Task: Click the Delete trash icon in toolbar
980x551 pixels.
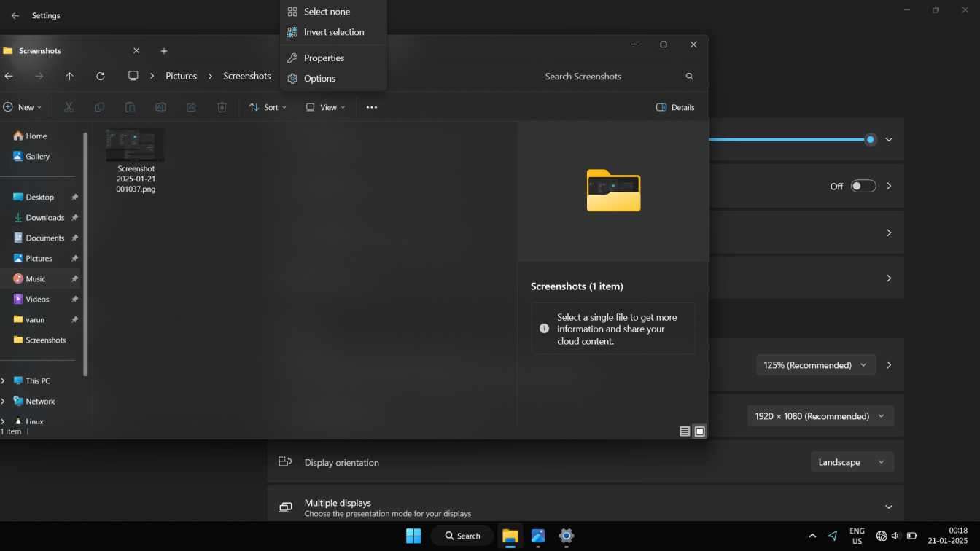Action: tap(222, 107)
